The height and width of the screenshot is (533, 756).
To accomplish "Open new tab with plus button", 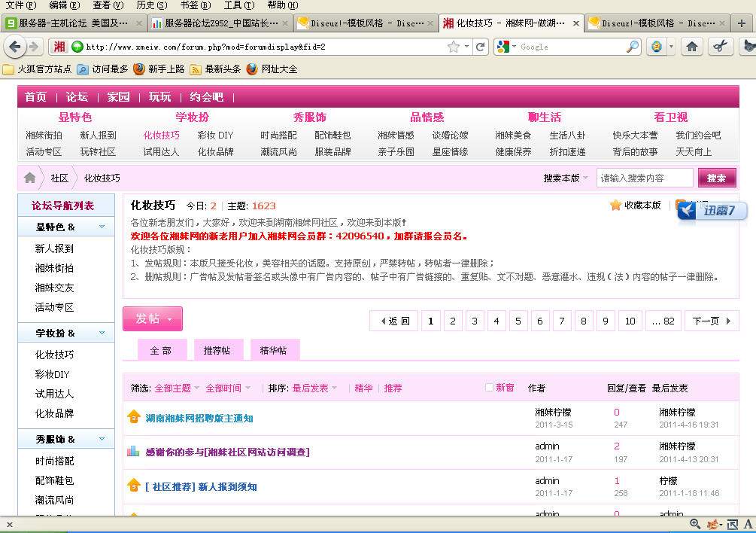I will click(x=742, y=23).
